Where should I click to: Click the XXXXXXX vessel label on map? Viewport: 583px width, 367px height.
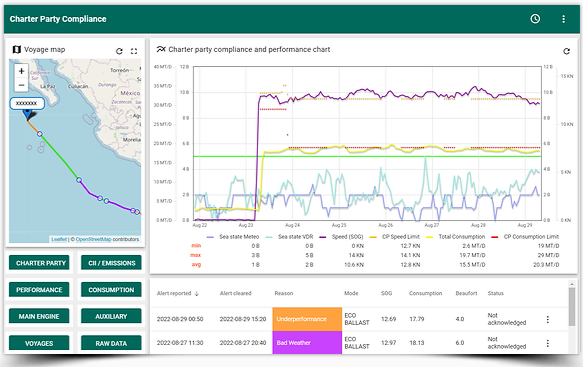point(27,103)
